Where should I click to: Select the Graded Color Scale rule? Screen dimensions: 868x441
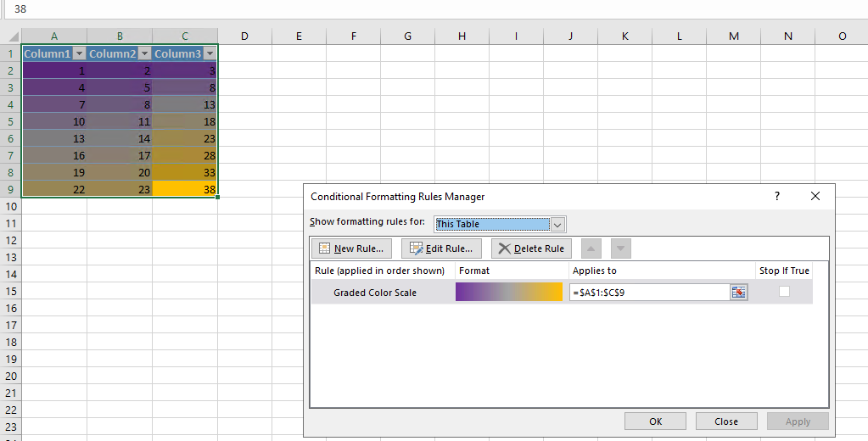pos(375,293)
